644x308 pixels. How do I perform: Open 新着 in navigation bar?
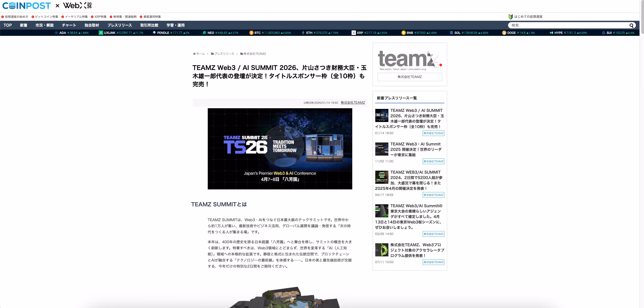click(x=23, y=25)
